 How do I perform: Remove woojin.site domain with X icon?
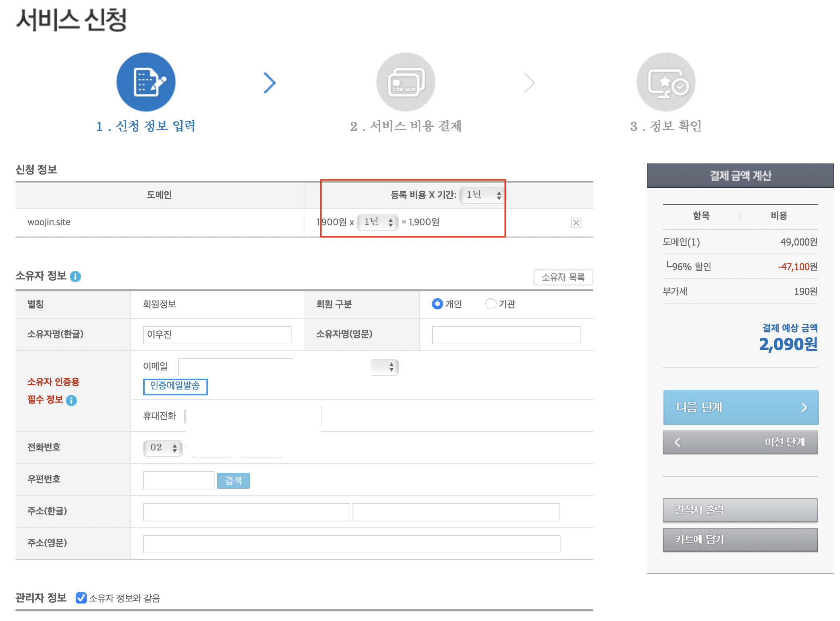tap(576, 223)
